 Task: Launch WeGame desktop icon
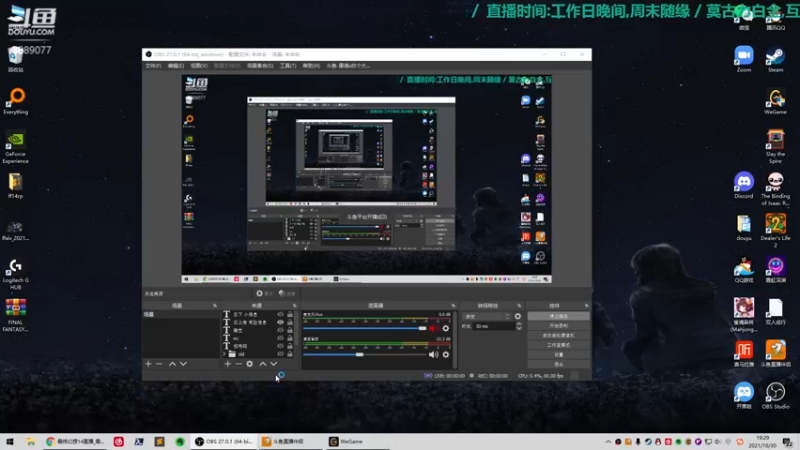click(x=776, y=102)
